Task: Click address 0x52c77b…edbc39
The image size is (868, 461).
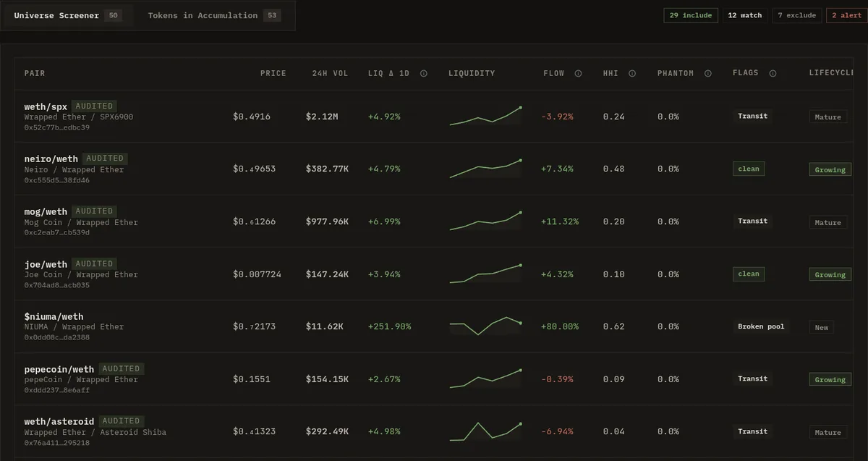Action: pyautogui.click(x=57, y=127)
